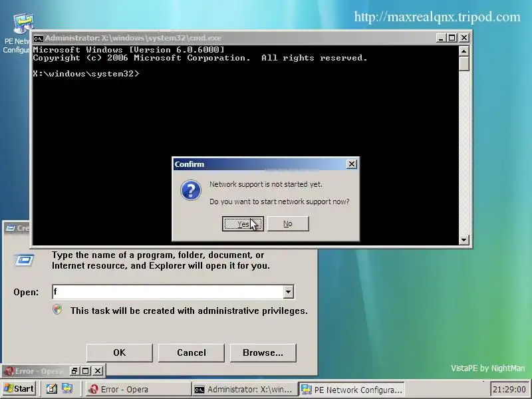Click the Create task dialog title icon
532x399 pixels.
point(10,228)
